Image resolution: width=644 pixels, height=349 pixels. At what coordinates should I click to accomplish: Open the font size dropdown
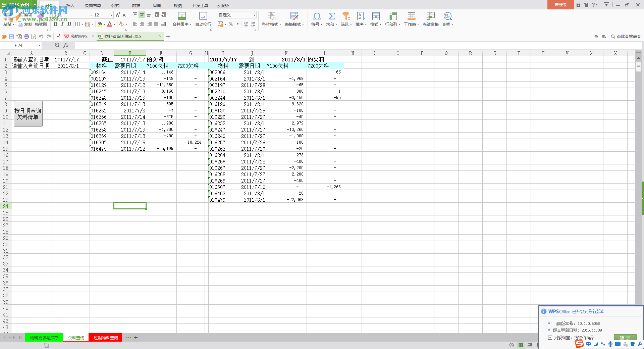pos(111,15)
